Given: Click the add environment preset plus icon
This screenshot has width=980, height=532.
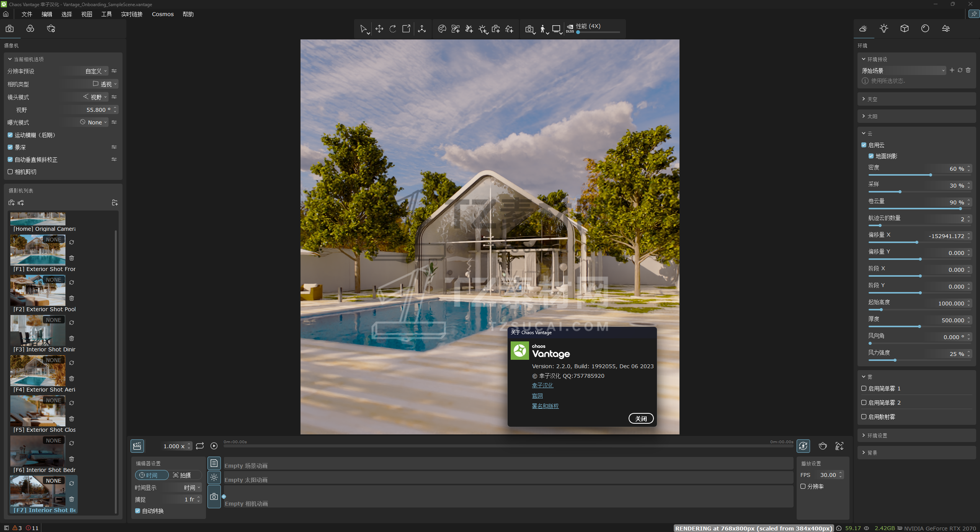Looking at the screenshot, I should [x=952, y=70].
